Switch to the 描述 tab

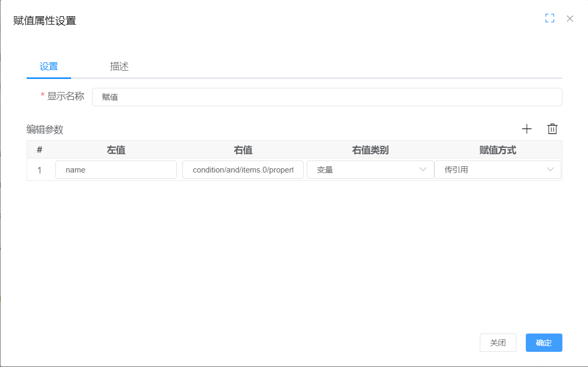click(119, 66)
